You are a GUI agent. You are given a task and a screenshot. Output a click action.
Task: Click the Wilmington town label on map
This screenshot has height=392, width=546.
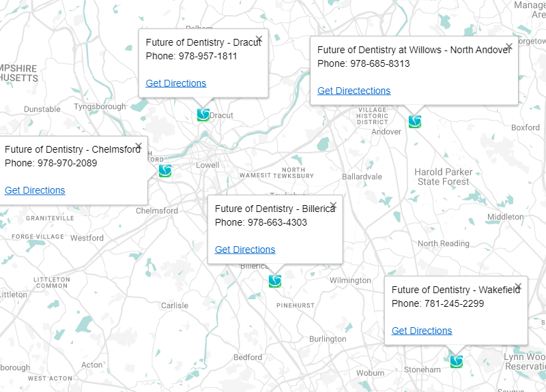click(x=350, y=280)
